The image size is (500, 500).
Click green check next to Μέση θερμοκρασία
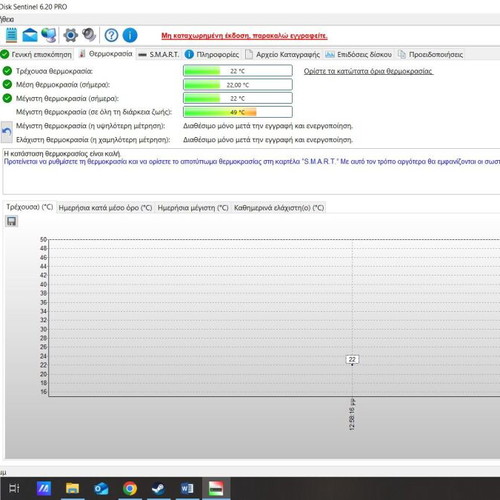coord(7,84)
